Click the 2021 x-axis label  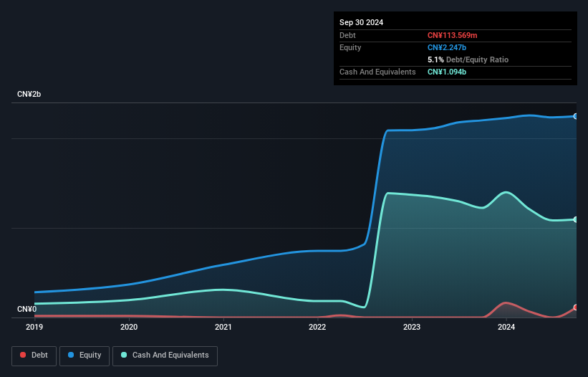tap(223, 327)
